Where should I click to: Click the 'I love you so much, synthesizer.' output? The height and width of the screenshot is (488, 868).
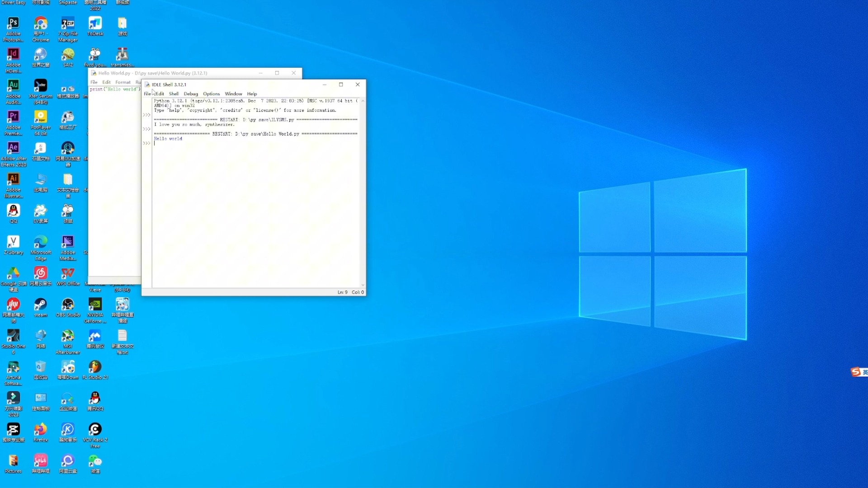[194, 125]
